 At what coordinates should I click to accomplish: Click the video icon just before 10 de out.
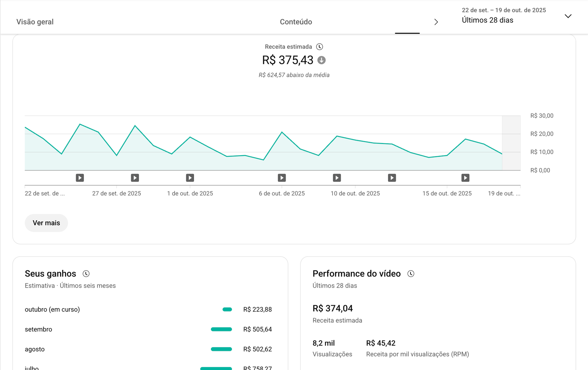pos(337,178)
